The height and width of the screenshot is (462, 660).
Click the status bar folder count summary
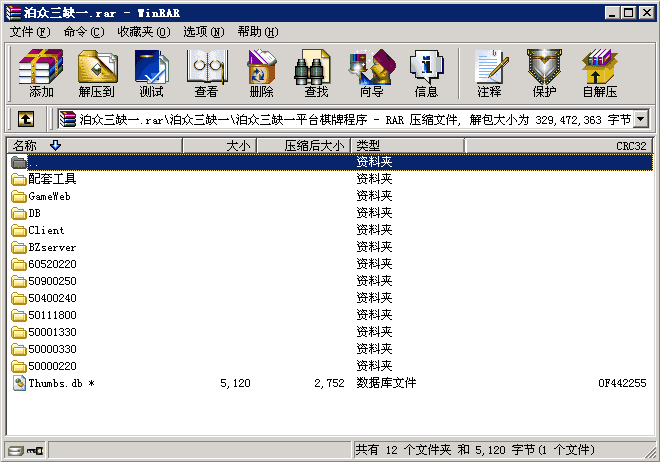tap(475, 450)
